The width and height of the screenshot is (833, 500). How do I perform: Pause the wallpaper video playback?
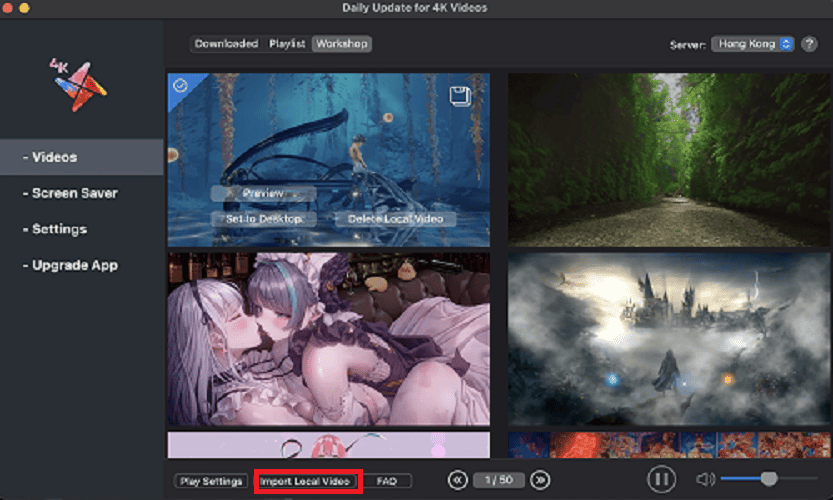[x=662, y=480]
